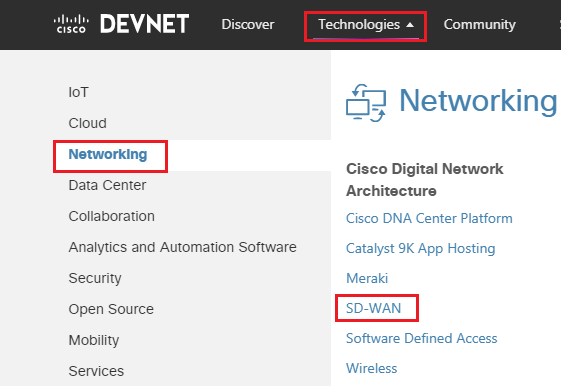The image size is (561, 386).
Task: Open the Cisco DNA Center Platform link
Action: (429, 218)
